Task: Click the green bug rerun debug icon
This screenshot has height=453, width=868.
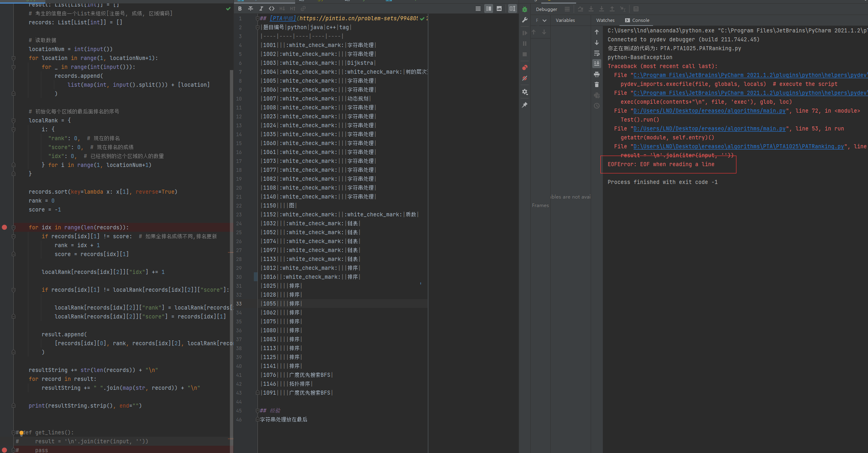Action: [x=525, y=9]
